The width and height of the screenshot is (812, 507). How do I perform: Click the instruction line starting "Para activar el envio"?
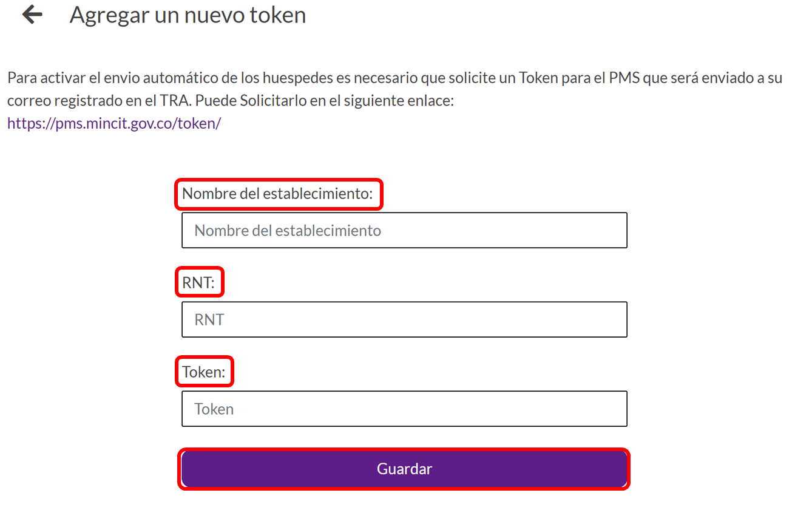394,78
